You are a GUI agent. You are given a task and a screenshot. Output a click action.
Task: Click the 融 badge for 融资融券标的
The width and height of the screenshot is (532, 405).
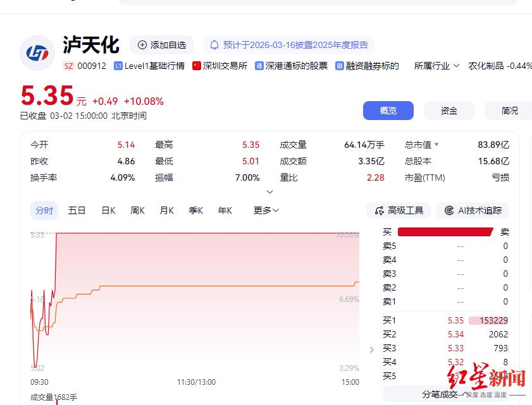[340, 66]
